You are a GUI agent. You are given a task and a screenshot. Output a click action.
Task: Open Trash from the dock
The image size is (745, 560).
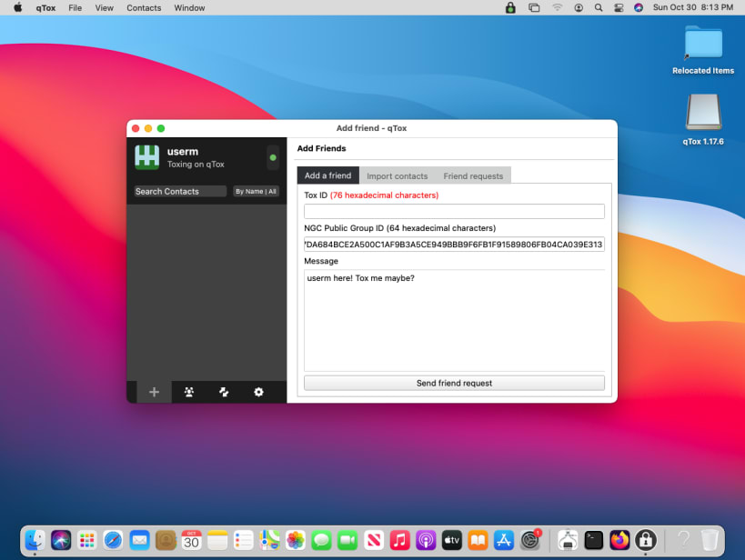point(710,540)
